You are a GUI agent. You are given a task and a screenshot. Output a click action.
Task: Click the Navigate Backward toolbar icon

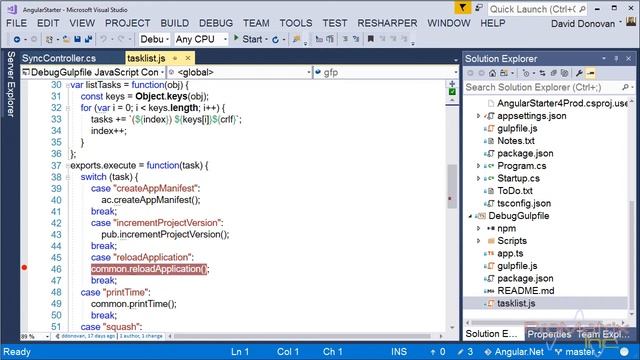[x=17, y=39]
